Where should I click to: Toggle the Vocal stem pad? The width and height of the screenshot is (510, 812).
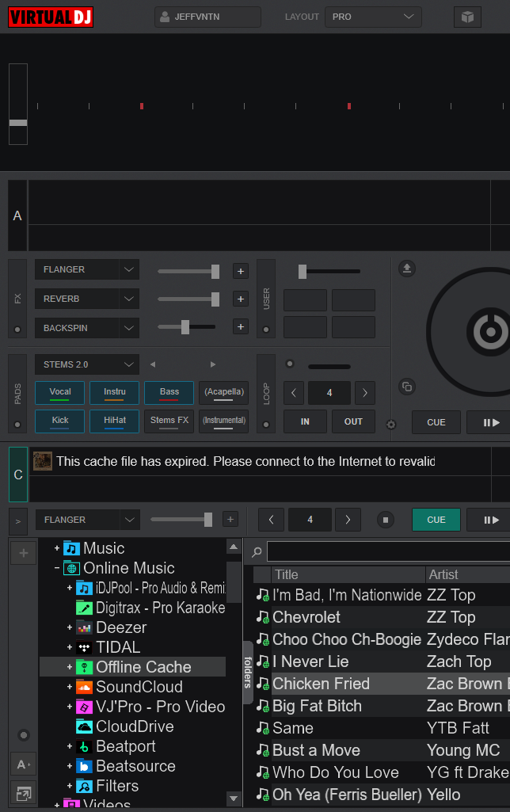pos(59,393)
